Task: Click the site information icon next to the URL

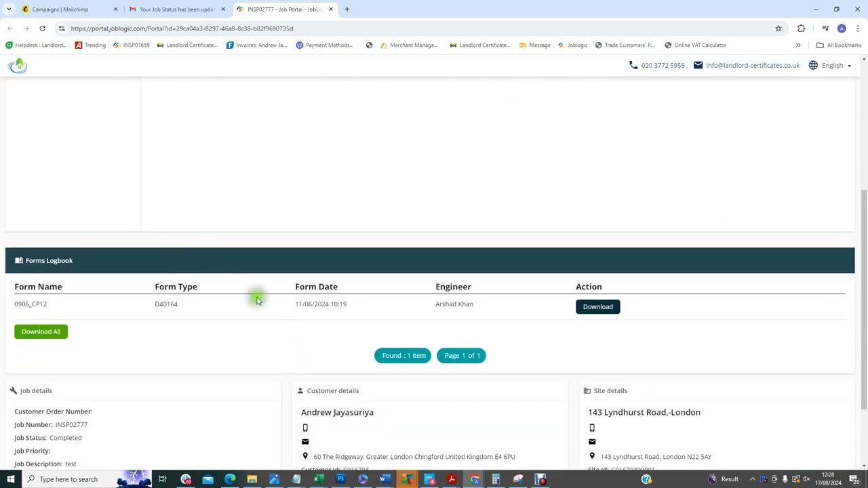Action: (x=62, y=28)
